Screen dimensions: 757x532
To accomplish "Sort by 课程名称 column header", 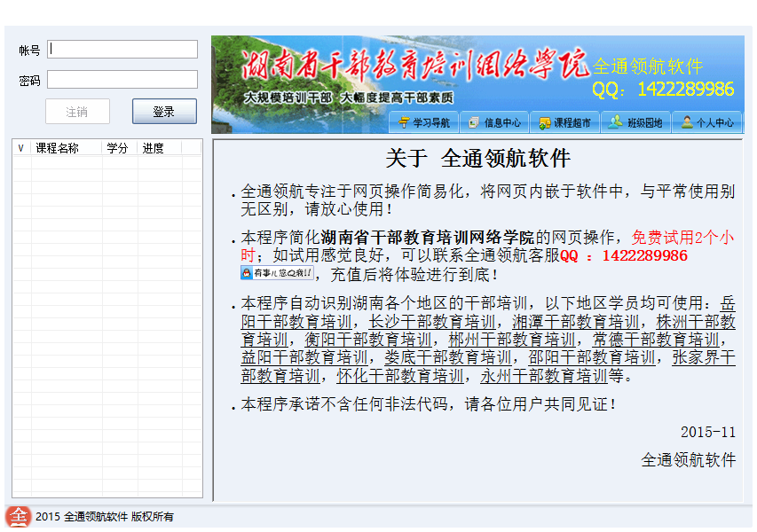I will pos(58,148).
